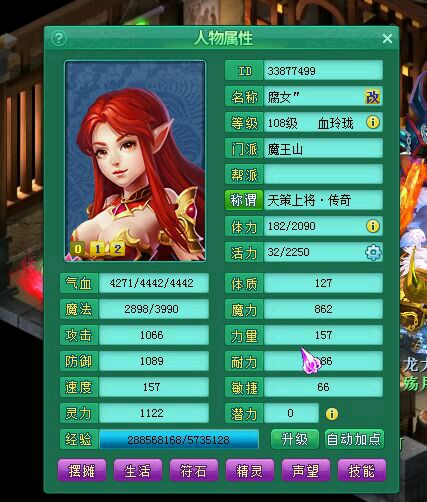427x502 pixels.
Task: Open the 技能 skills tab
Action: click(362, 470)
